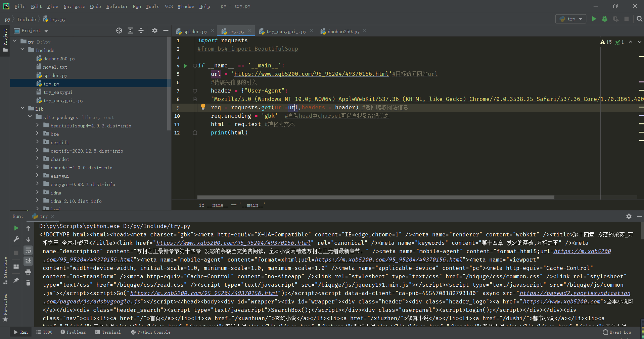Image resolution: width=644 pixels, height=339 pixels.
Task: Open the Refactor menu
Action: point(117,6)
